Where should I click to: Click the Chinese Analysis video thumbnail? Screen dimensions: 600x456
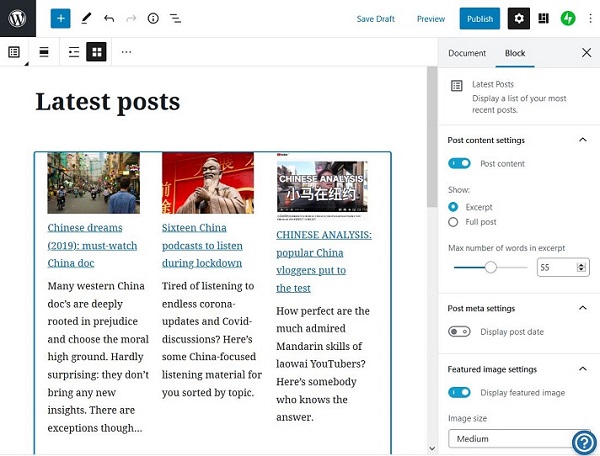click(322, 186)
